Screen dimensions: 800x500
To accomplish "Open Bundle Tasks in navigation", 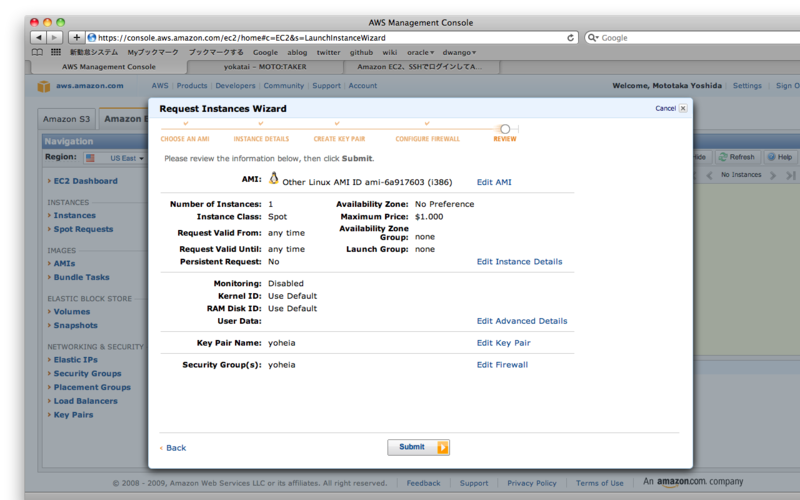I will [x=81, y=277].
